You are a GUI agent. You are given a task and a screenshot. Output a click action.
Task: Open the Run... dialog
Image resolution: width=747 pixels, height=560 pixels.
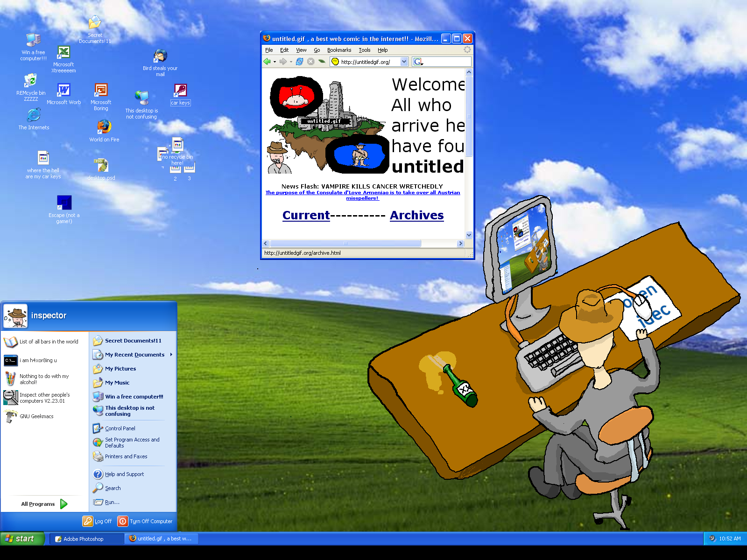coord(133,502)
